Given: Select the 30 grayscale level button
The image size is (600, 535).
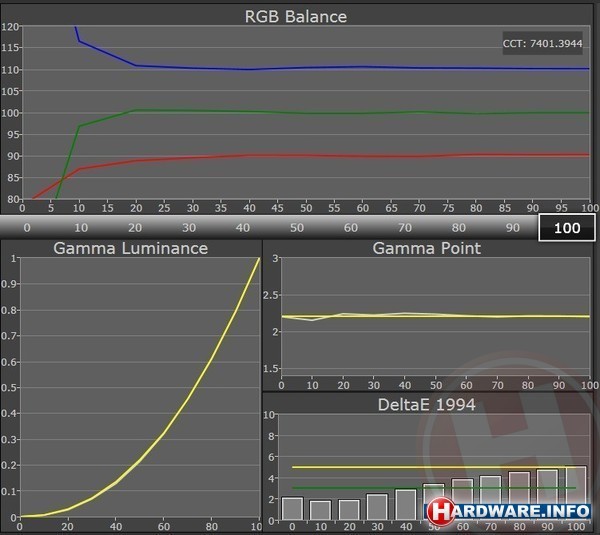Looking at the screenshot, I should point(189,228).
